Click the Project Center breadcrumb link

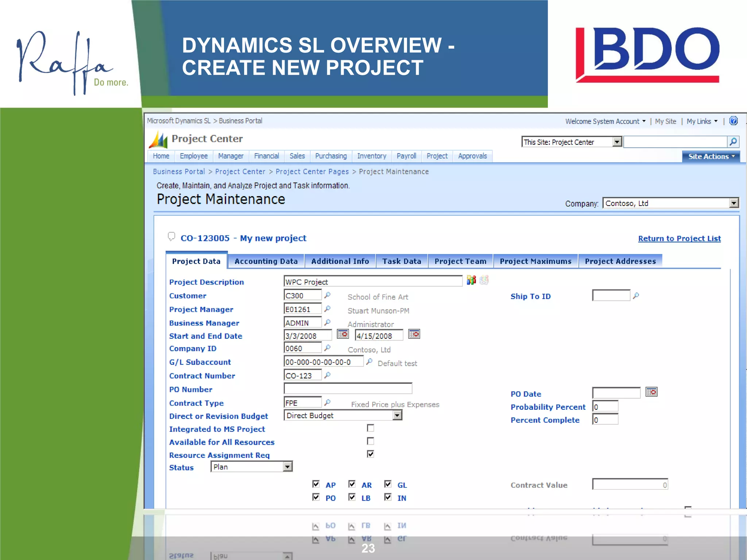(x=240, y=171)
